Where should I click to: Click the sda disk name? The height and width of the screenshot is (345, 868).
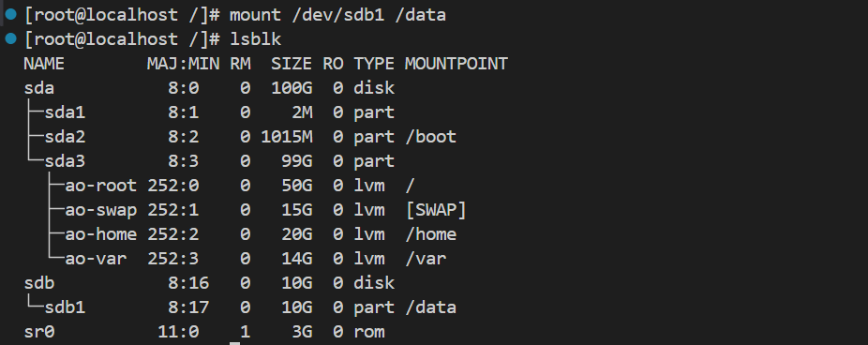pos(38,88)
